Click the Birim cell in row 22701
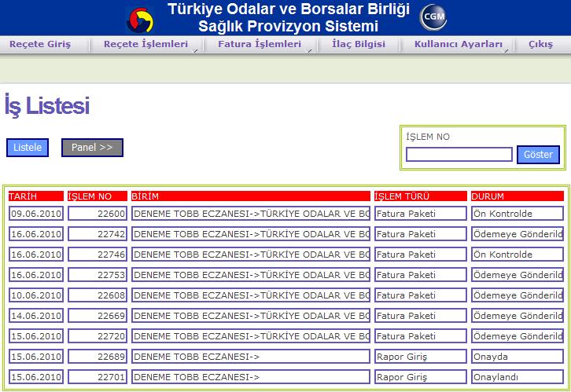571x392 pixels. click(251, 377)
